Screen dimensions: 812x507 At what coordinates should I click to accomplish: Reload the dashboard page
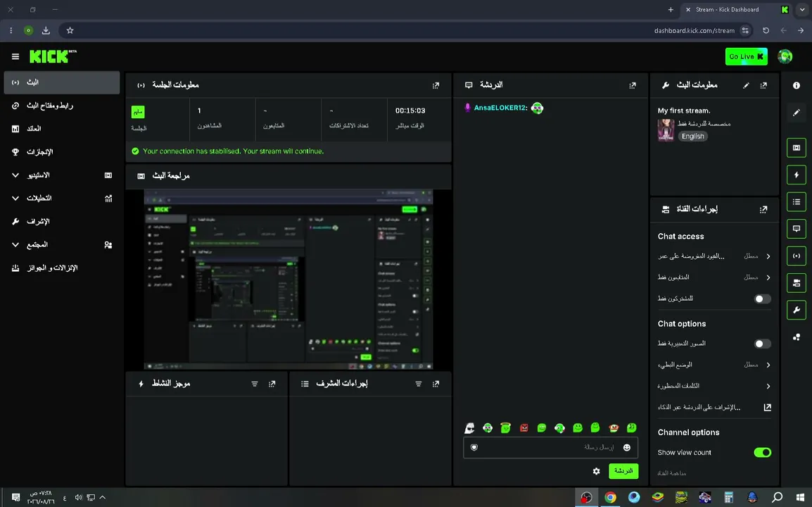point(766,30)
